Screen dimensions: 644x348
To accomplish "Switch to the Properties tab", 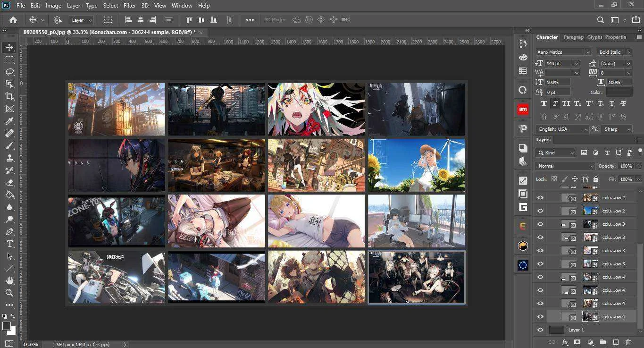I will [x=616, y=37].
